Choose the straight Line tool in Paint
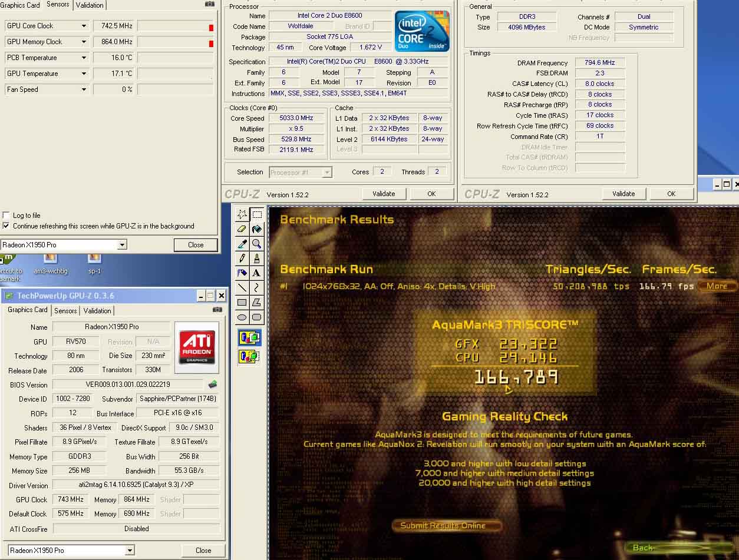 tap(242, 287)
